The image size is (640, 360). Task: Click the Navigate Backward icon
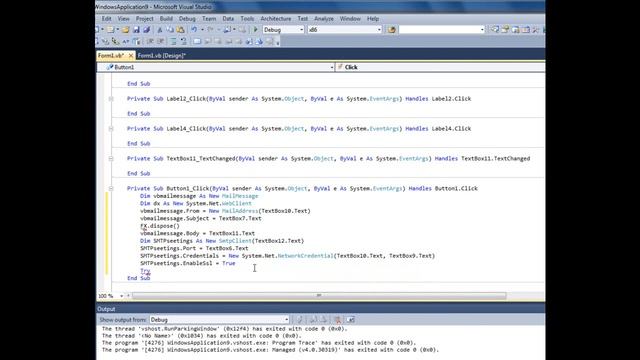[x=227, y=30]
